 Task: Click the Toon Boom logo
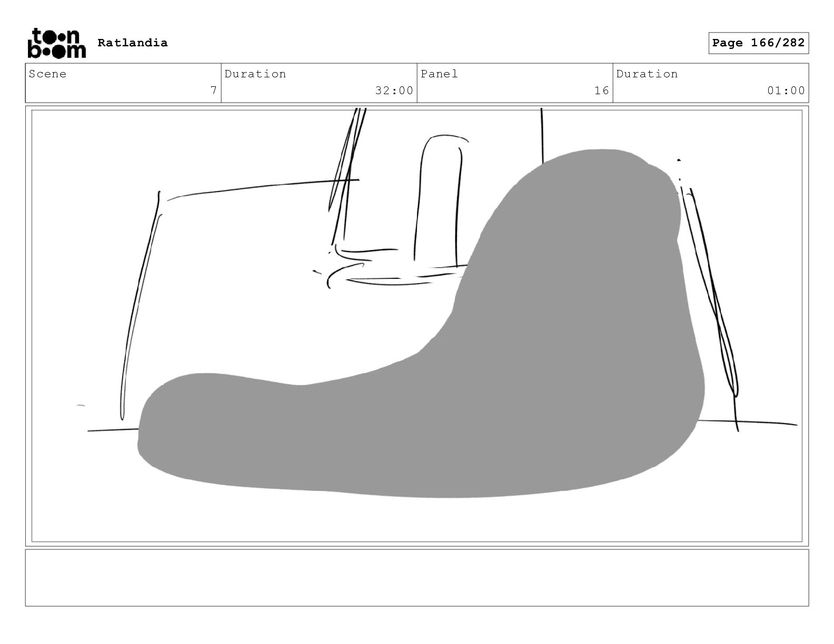pos(56,43)
